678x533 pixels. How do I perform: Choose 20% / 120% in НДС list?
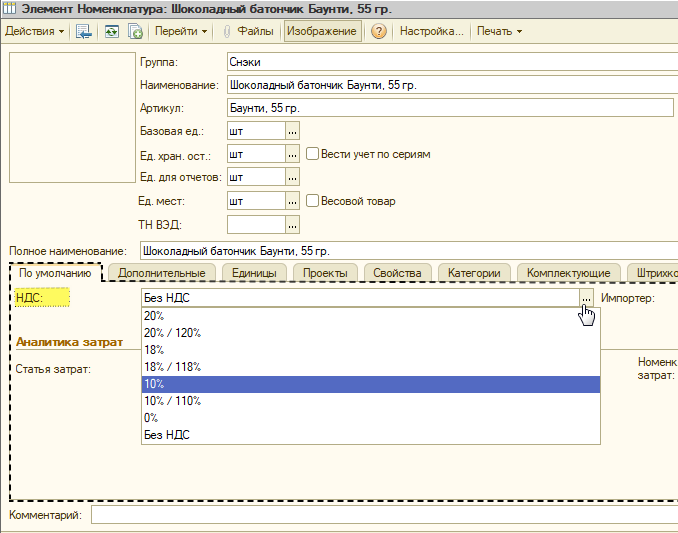(371, 333)
